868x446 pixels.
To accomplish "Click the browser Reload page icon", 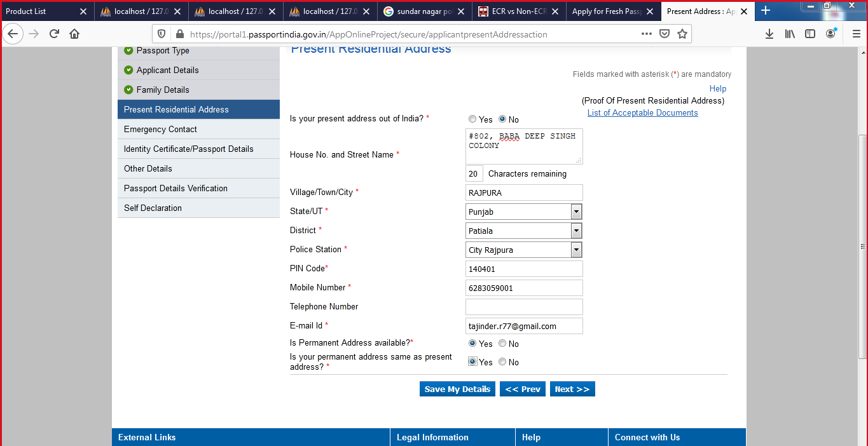I will click(54, 34).
